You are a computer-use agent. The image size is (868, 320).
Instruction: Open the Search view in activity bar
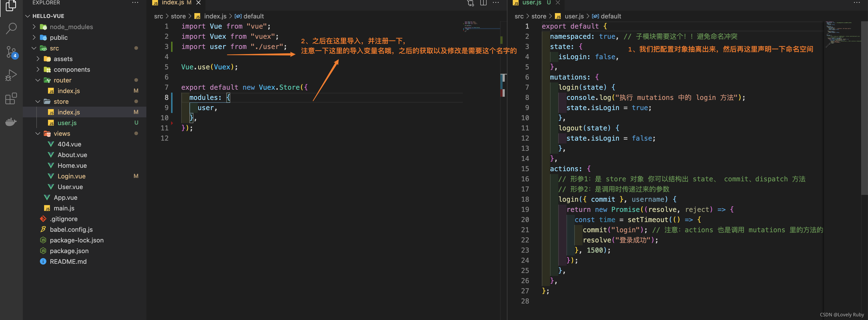click(x=11, y=28)
